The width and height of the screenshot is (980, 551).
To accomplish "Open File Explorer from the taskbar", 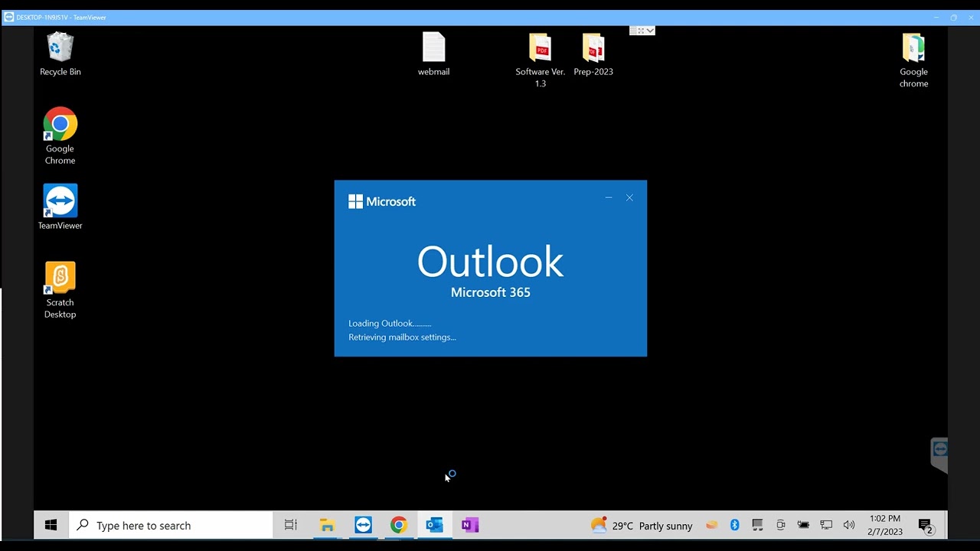I will tap(327, 525).
